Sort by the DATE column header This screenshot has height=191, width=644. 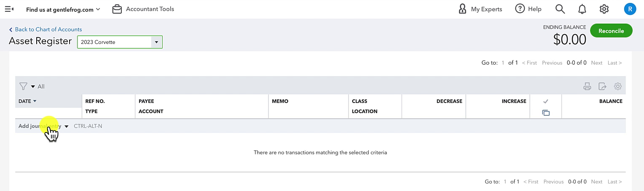[27, 101]
